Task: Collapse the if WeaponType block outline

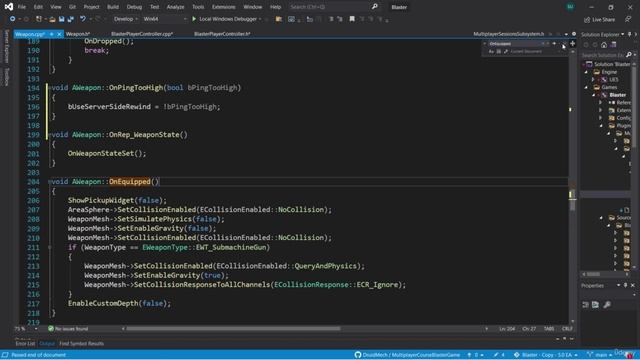Action: pos(50,247)
